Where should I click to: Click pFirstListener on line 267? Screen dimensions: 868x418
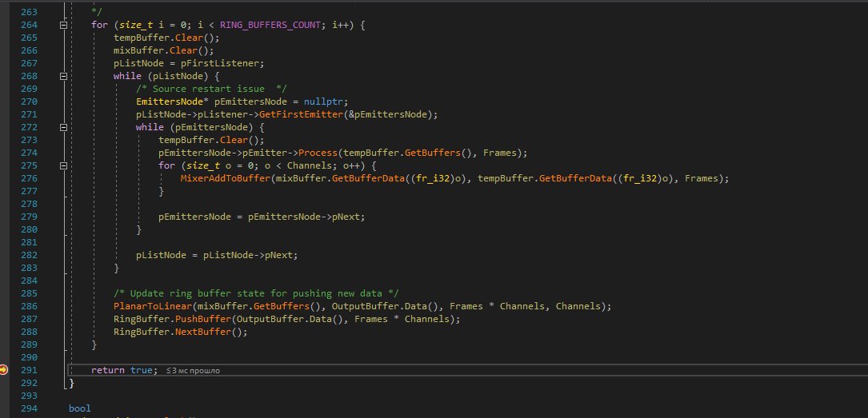(220, 63)
